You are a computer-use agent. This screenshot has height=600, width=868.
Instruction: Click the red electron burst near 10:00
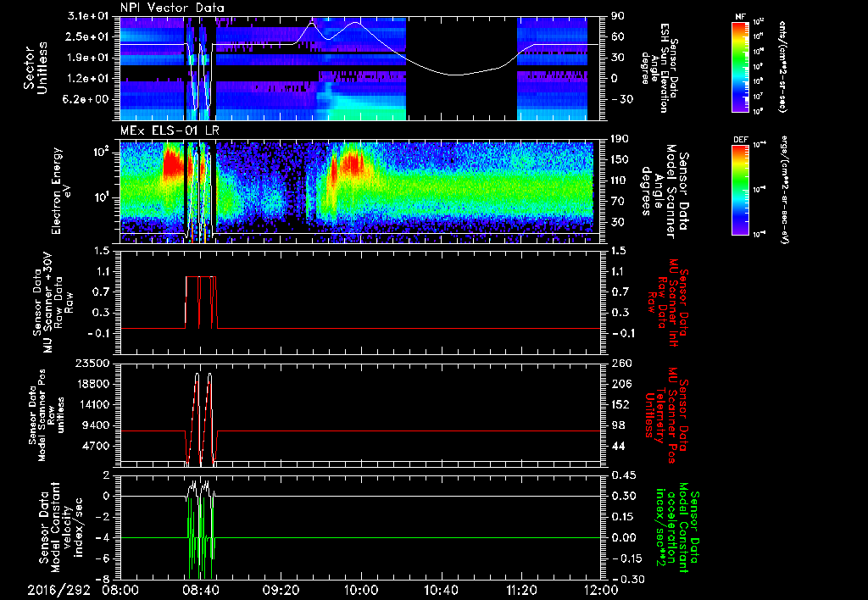tap(352, 161)
